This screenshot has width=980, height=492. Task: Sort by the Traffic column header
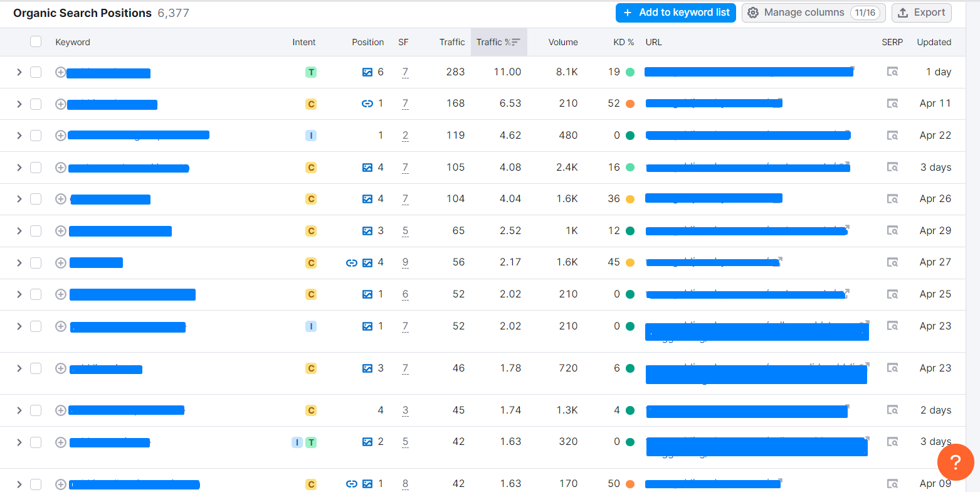pos(452,42)
